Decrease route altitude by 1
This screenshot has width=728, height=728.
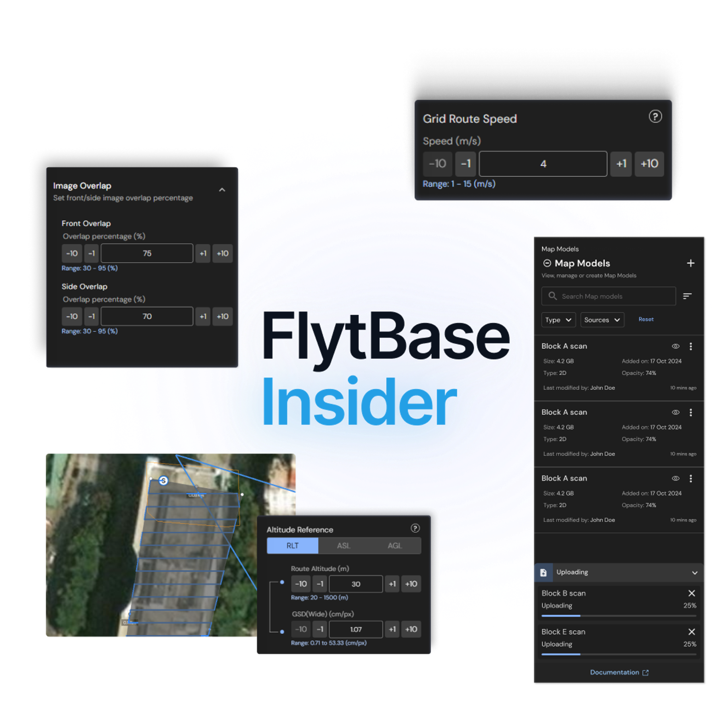(319, 584)
